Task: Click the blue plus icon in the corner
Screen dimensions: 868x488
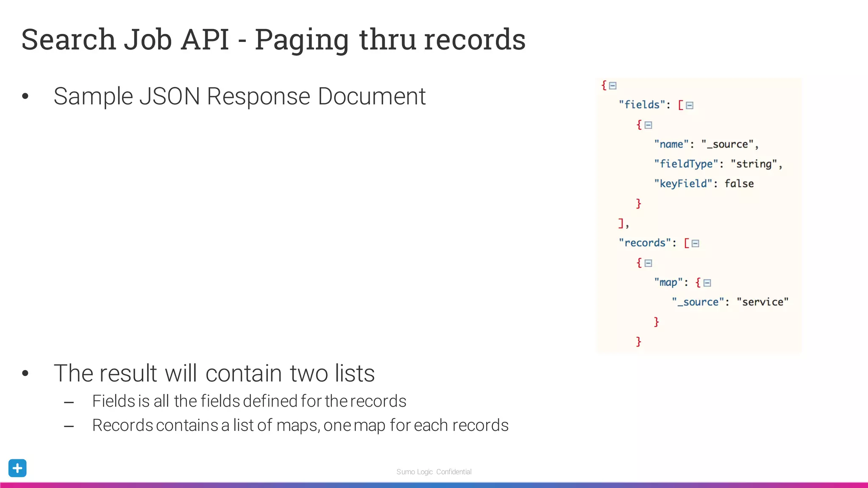Action: coord(17,468)
